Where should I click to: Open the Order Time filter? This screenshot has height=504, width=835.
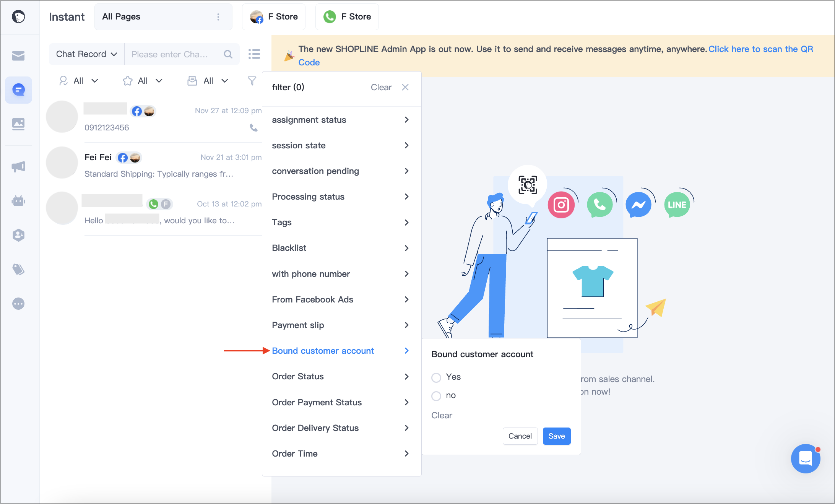[341, 454]
